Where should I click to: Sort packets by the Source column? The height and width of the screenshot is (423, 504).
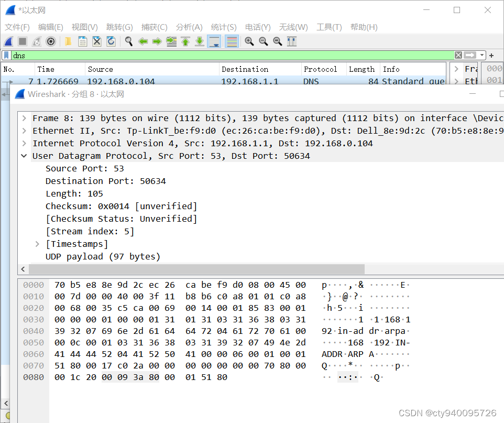coord(152,69)
